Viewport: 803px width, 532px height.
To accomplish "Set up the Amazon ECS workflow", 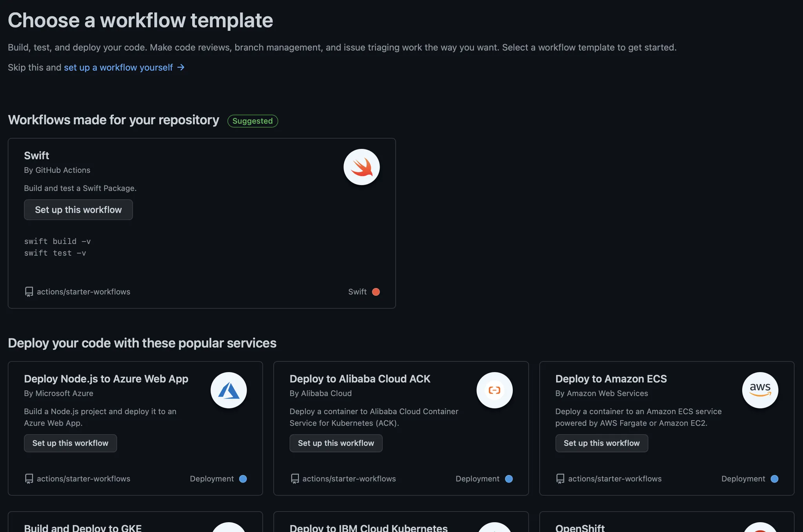I will coord(601,443).
